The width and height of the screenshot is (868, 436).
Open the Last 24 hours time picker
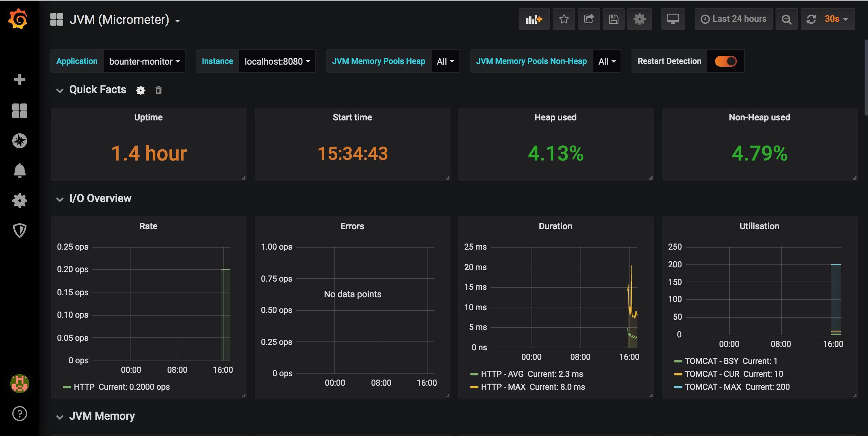click(733, 19)
